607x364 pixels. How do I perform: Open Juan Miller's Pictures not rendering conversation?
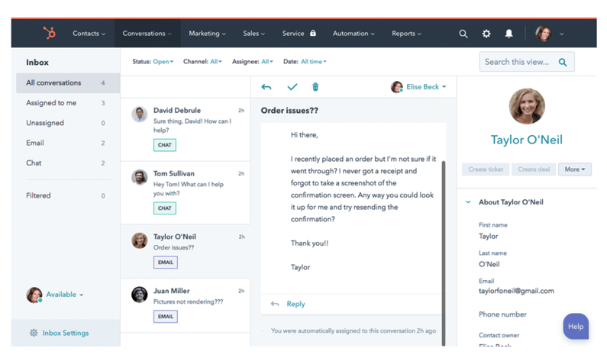(x=186, y=305)
